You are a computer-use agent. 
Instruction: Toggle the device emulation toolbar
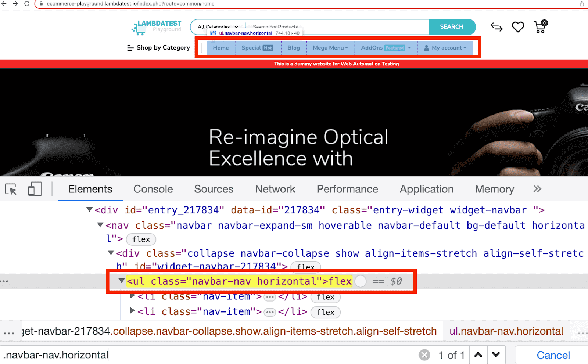tap(35, 189)
